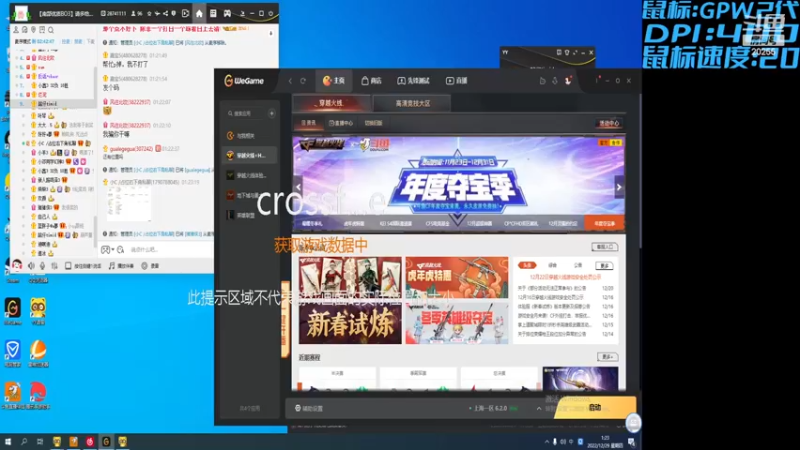
Task: Refresh the WeGame page
Action: 303,81
